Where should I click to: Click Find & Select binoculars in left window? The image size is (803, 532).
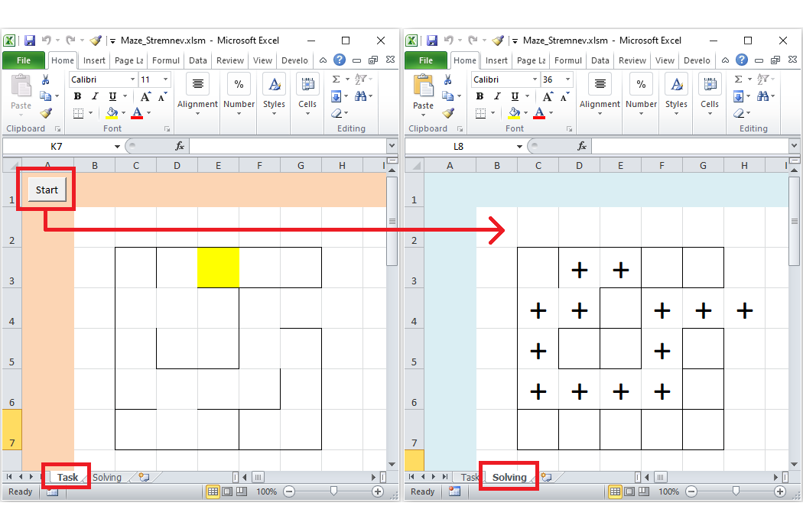click(360, 96)
